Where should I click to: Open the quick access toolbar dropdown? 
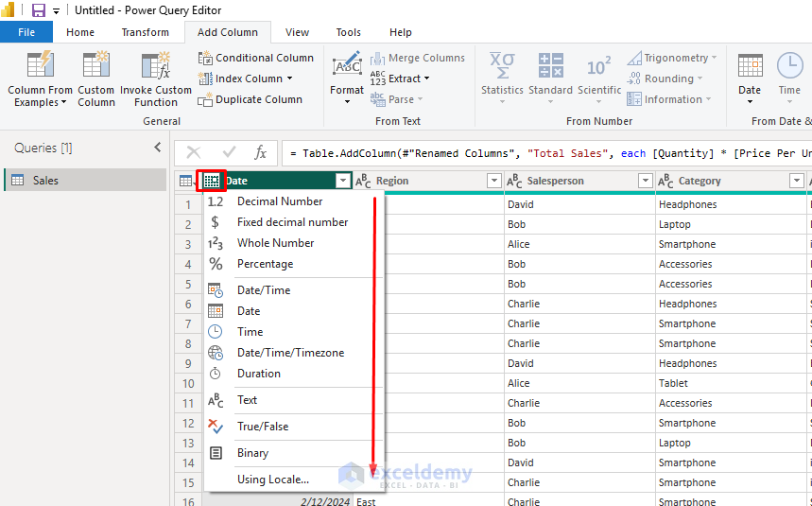point(56,10)
